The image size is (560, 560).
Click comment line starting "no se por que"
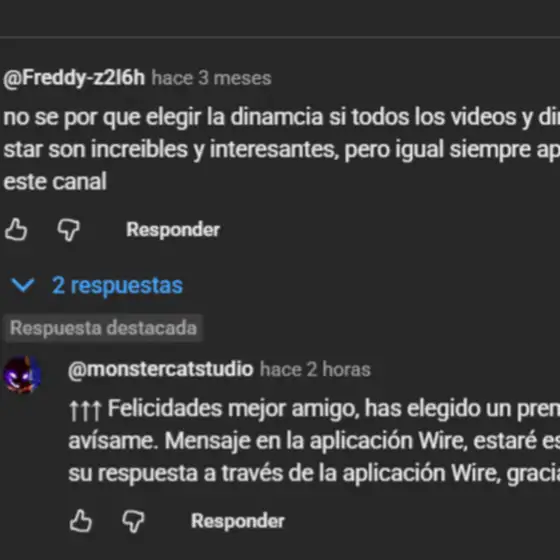coord(281,117)
